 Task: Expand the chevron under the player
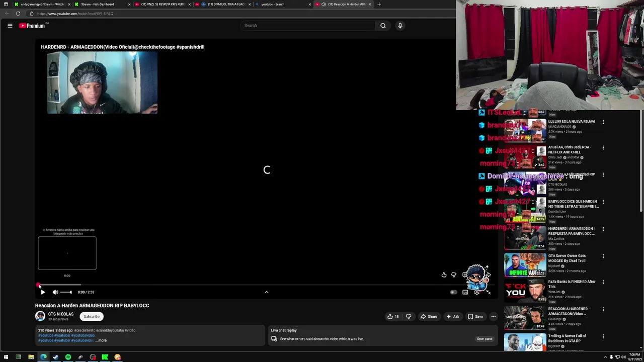[267, 292]
